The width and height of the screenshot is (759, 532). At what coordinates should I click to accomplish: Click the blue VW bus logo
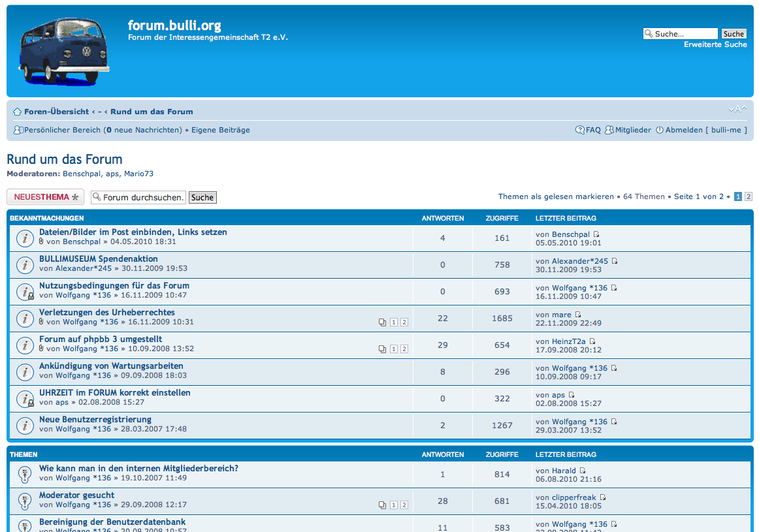click(63, 51)
